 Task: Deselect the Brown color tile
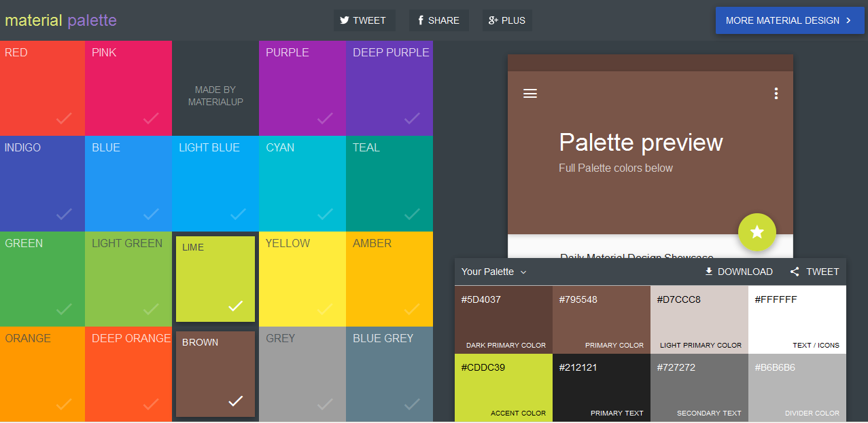click(215, 373)
